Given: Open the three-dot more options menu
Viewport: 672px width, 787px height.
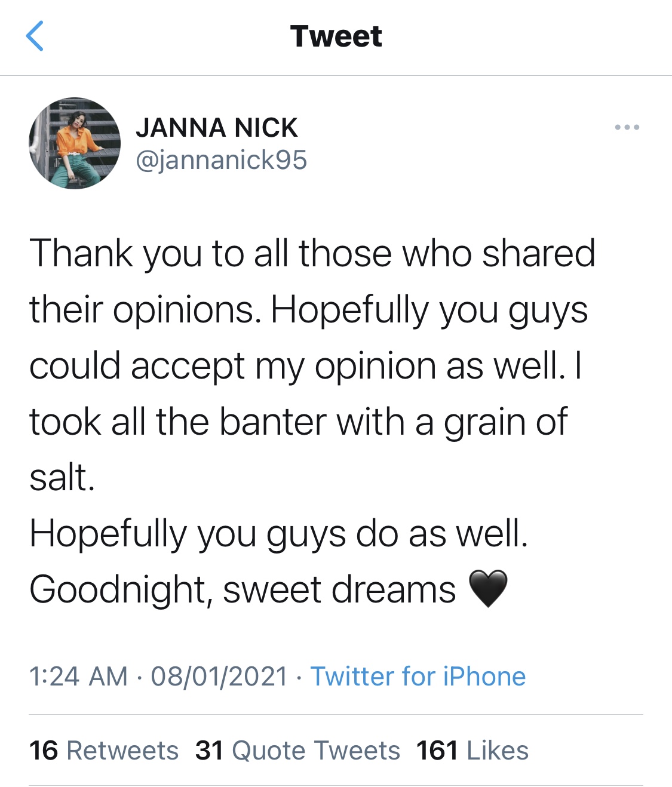Looking at the screenshot, I should pyautogui.click(x=627, y=127).
